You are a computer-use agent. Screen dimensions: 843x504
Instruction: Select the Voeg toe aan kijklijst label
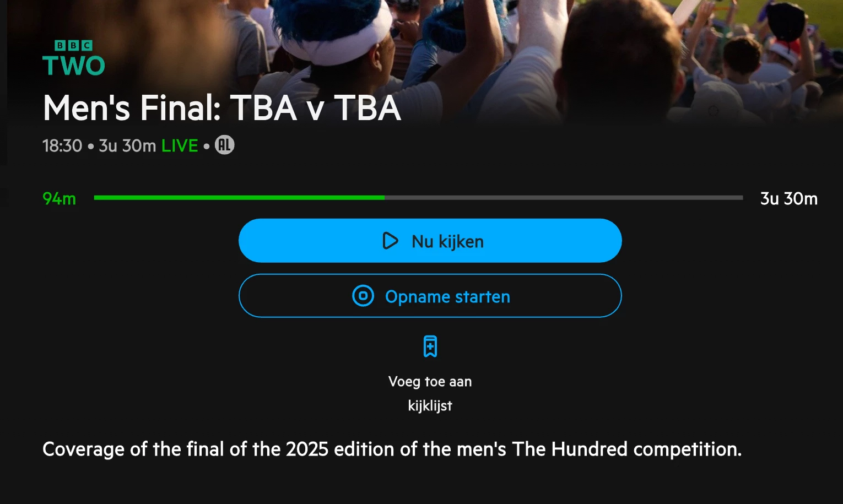[x=430, y=393]
